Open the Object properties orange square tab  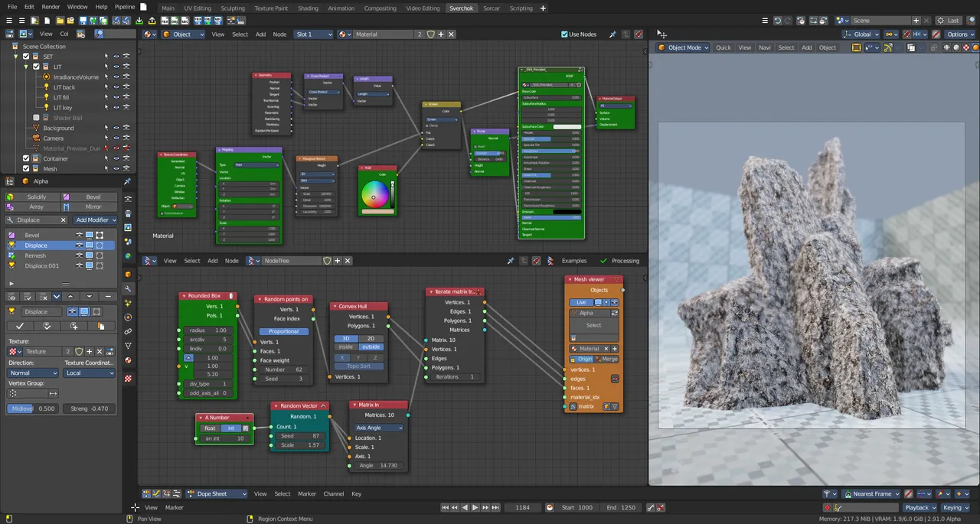pyautogui.click(x=128, y=274)
